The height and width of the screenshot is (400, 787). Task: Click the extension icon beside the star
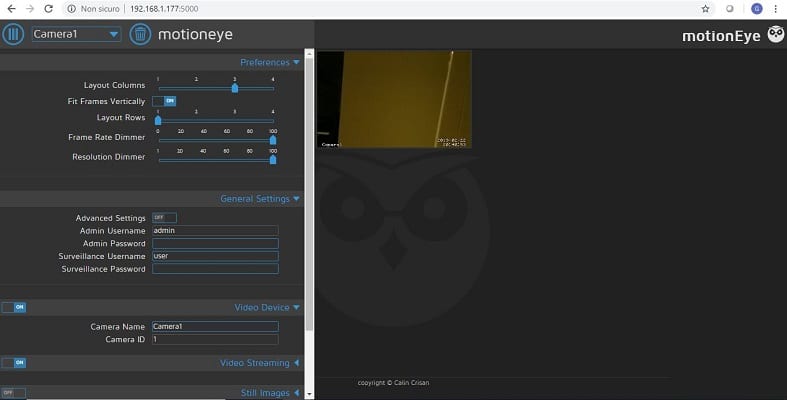730,9
